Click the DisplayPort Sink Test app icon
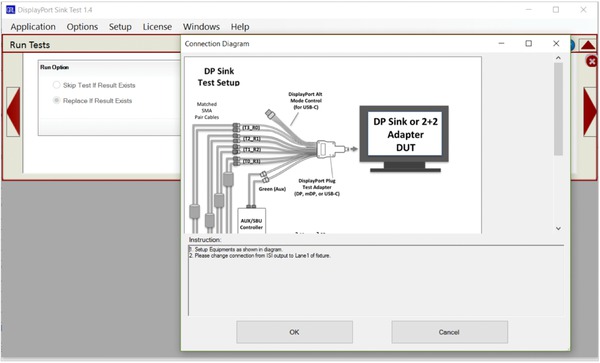This screenshot has width=600, height=363. pyautogui.click(x=10, y=10)
